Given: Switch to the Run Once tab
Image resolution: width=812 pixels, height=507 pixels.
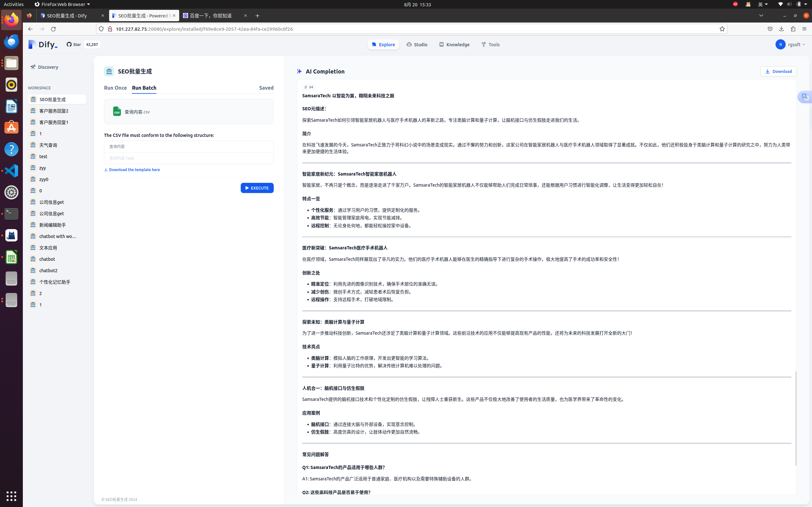Looking at the screenshot, I should (115, 88).
